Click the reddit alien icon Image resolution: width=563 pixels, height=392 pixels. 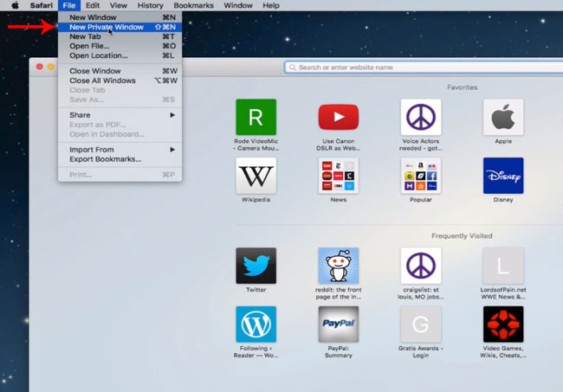click(x=338, y=266)
